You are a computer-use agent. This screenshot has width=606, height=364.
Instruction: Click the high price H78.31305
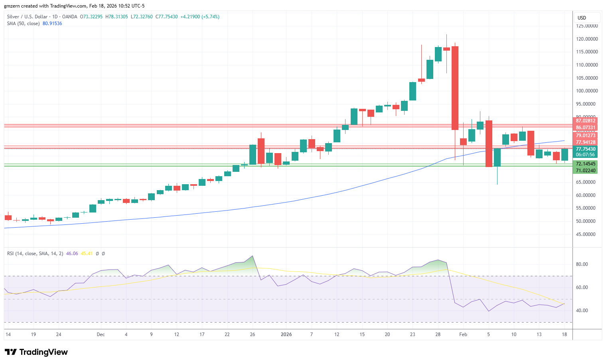click(117, 17)
